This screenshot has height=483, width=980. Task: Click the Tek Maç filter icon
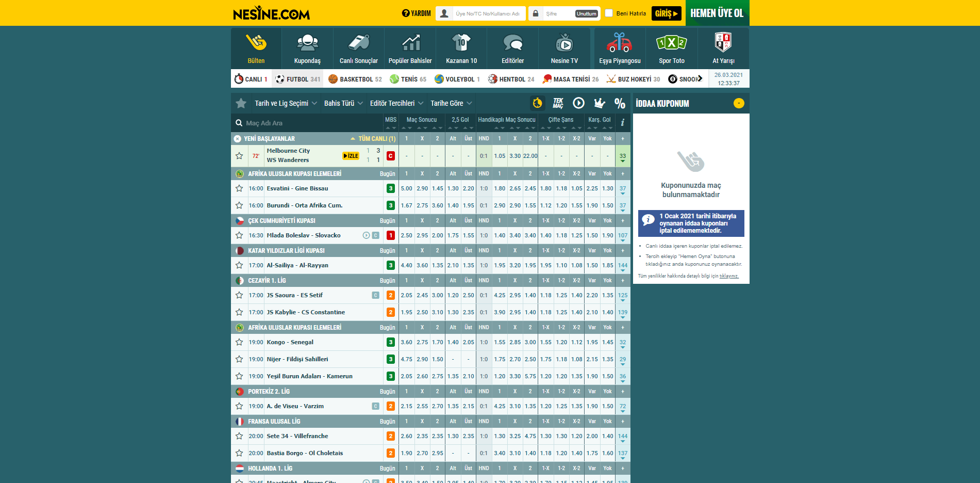[x=558, y=103]
